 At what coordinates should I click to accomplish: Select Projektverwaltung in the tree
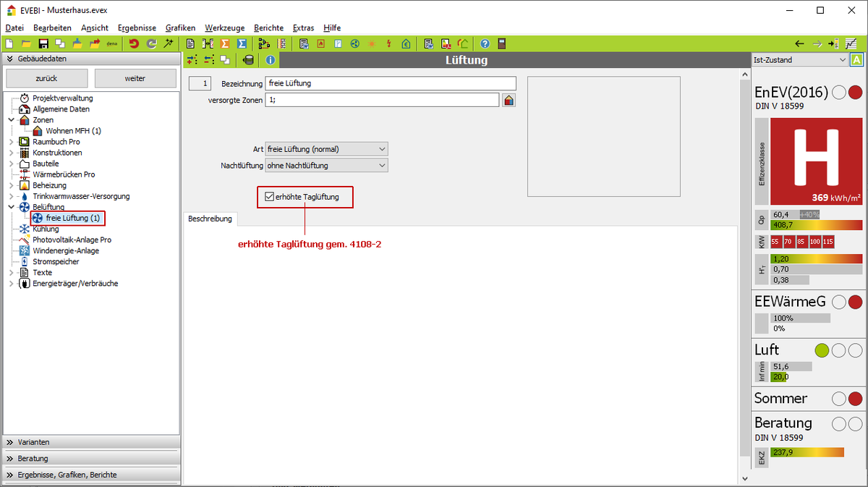coord(63,98)
